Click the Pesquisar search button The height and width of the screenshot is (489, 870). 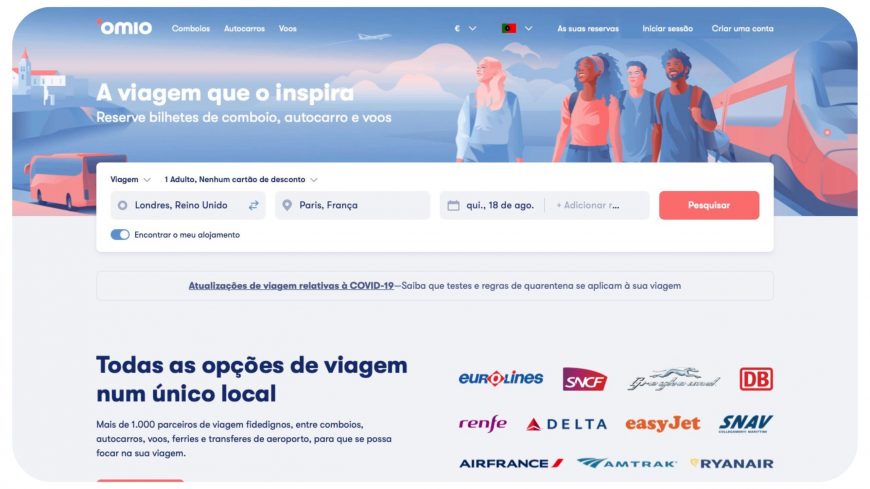coord(709,205)
